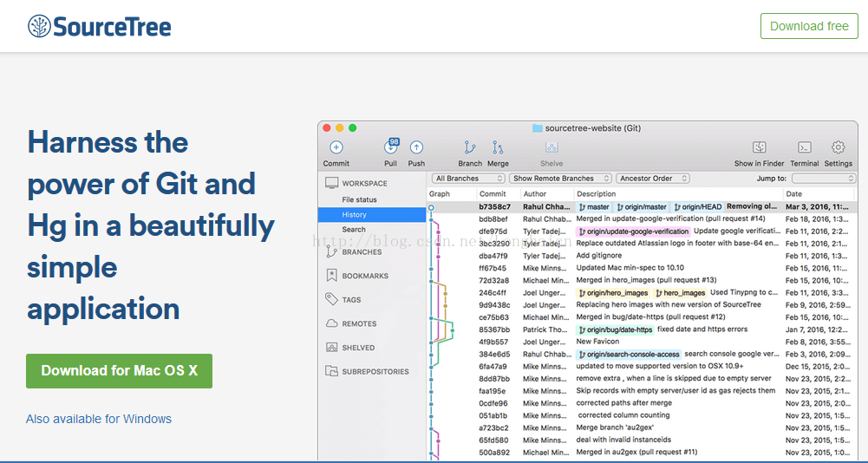
Task: Select commit a723bc2 Merge branch row
Action: coord(642,427)
